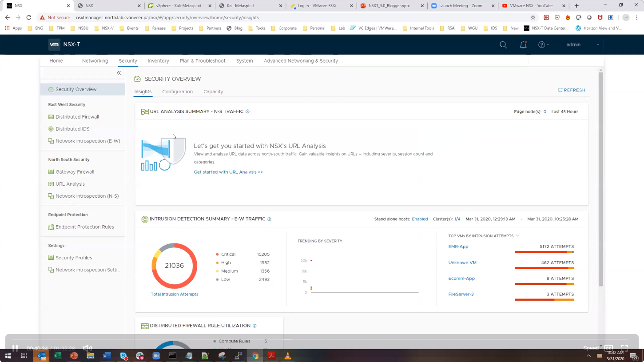Viewport: 644px width, 362px height.
Task: Select the Insights tab
Action: click(143, 91)
